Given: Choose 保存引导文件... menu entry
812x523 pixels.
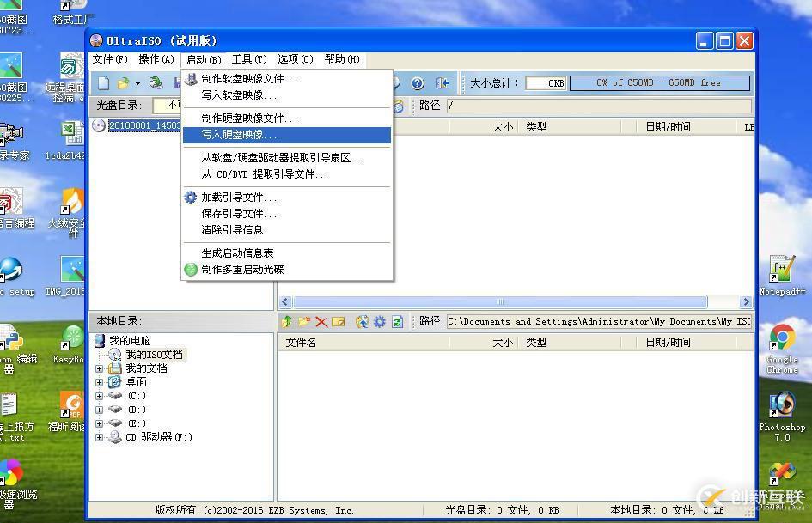Looking at the screenshot, I should 287,213.
